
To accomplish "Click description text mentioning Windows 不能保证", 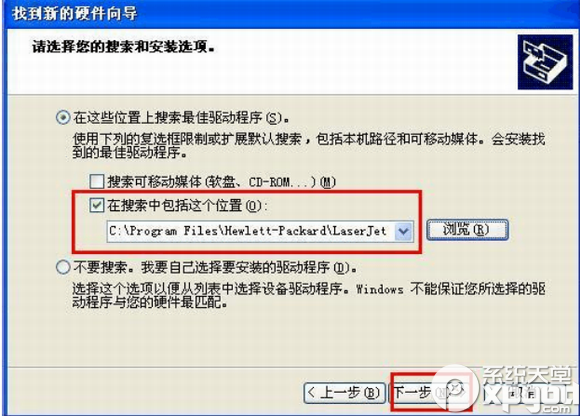I will (x=308, y=295).
